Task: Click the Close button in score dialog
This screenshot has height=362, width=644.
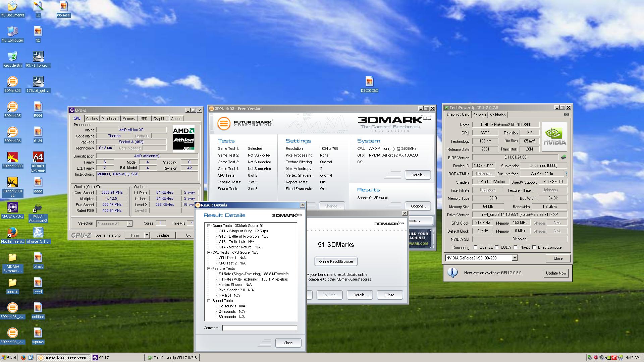Action: tap(390, 295)
